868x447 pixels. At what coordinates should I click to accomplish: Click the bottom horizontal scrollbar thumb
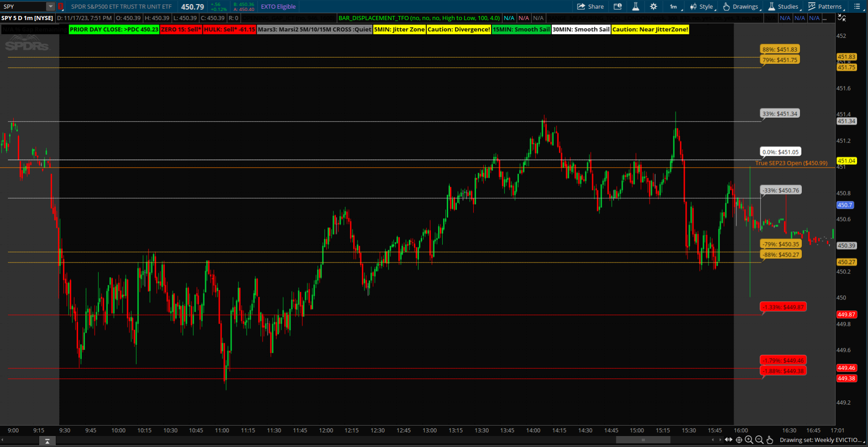click(643, 440)
